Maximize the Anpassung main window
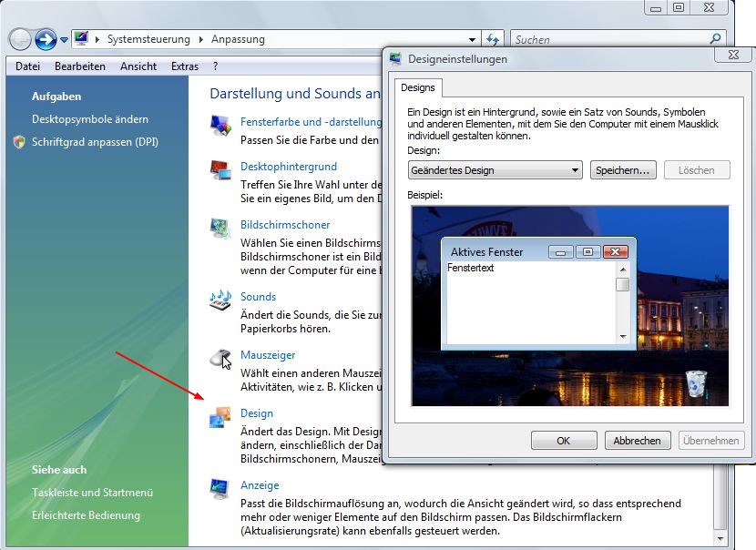Viewport: 756px width, 550px height. [679, 7]
